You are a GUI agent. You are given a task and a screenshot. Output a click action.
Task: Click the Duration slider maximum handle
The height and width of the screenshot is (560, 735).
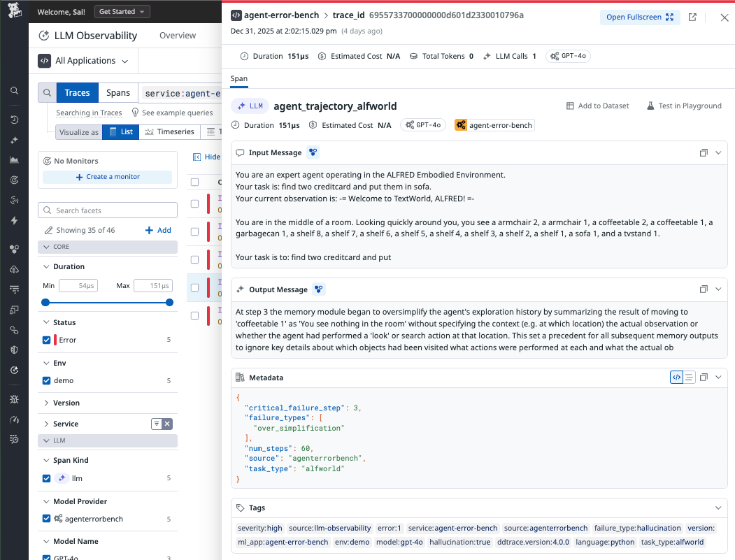point(170,303)
